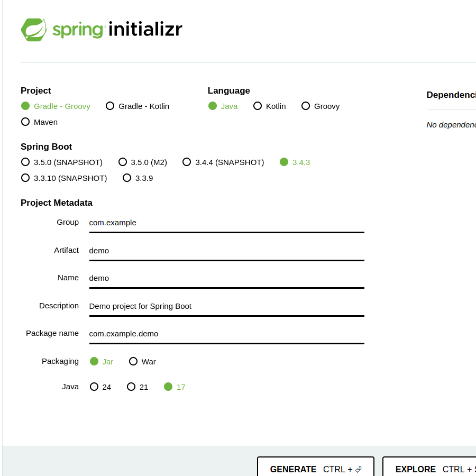Choose Java version 24
Image resolution: width=476 pixels, height=476 pixels.
point(100,387)
